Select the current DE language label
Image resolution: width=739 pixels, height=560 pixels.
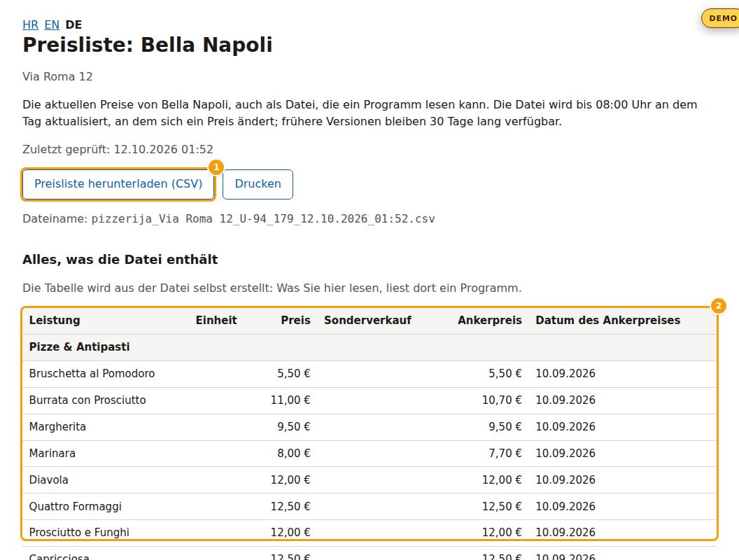tap(73, 24)
